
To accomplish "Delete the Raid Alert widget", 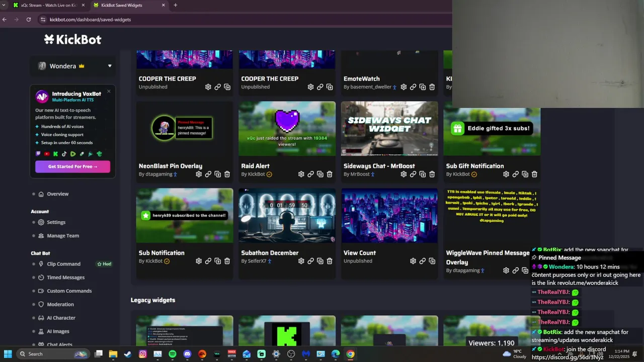I will point(330,174).
